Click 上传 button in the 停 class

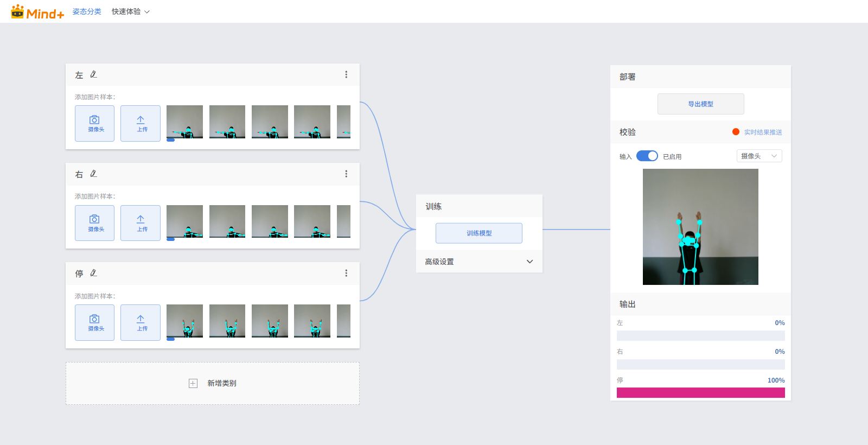coord(141,322)
